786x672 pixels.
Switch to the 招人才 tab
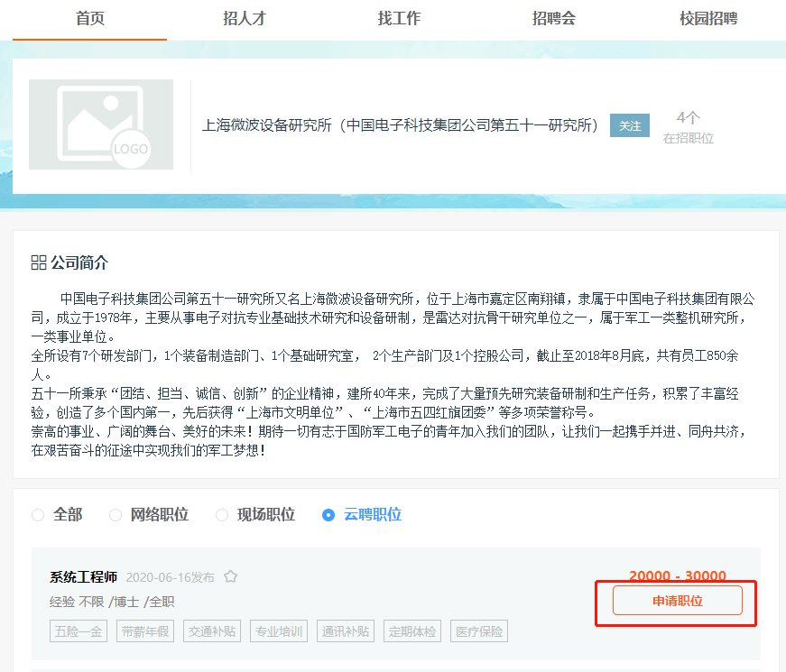[245, 19]
